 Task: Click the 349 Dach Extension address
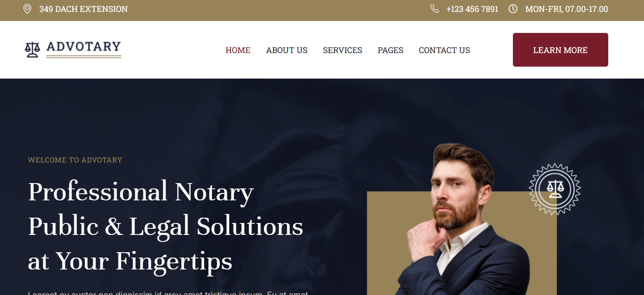coord(83,9)
